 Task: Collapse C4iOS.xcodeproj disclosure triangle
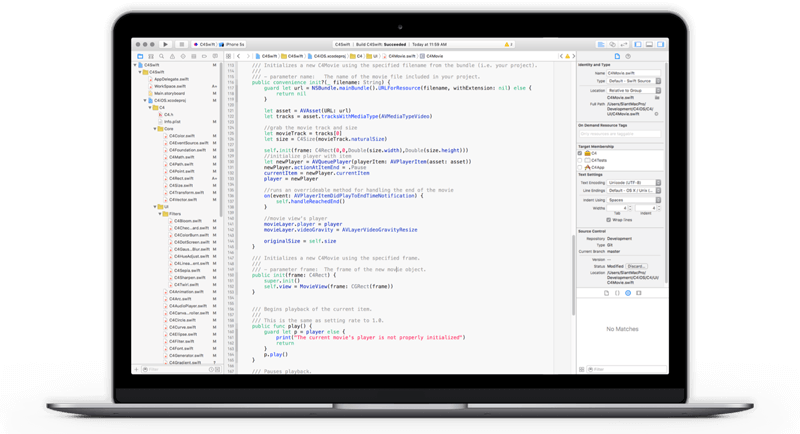(x=145, y=100)
